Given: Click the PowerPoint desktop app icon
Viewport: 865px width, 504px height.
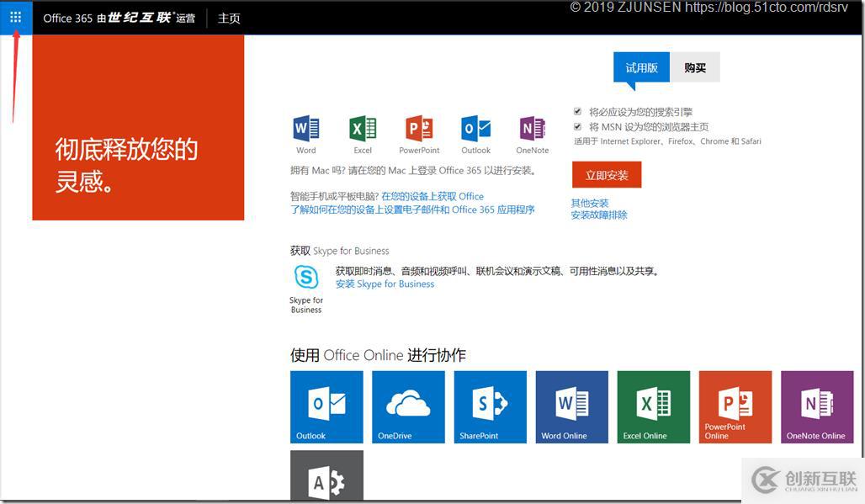Looking at the screenshot, I should point(419,129).
